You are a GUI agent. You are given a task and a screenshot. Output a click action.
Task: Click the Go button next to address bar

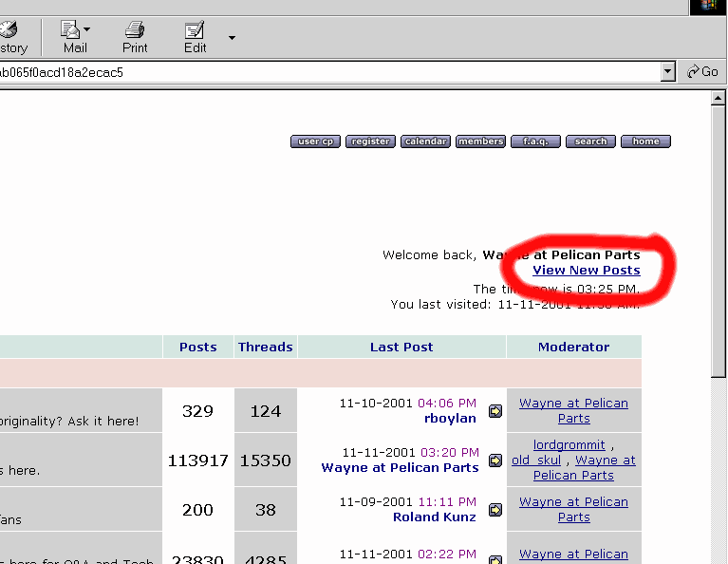tap(703, 72)
